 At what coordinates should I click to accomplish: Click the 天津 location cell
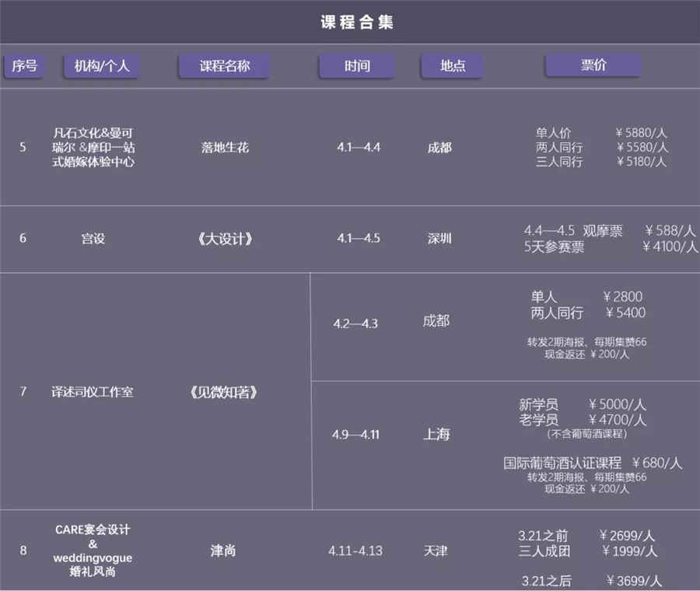[436, 551]
